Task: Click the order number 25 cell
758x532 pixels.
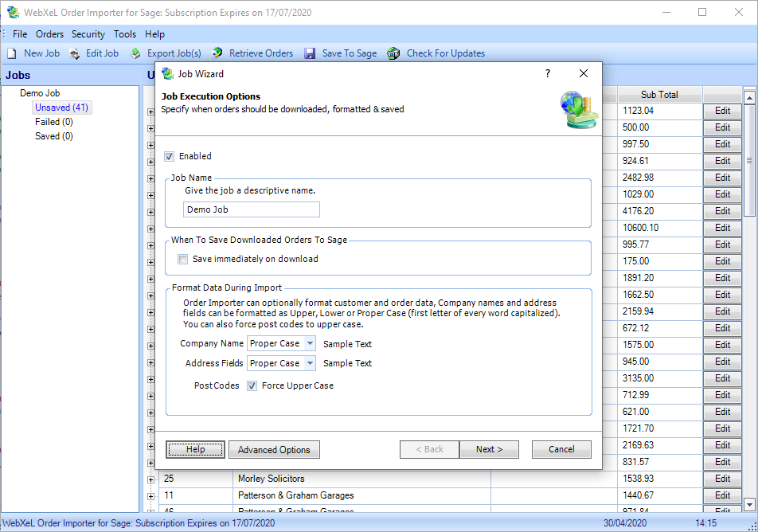Action: [195, 479]
